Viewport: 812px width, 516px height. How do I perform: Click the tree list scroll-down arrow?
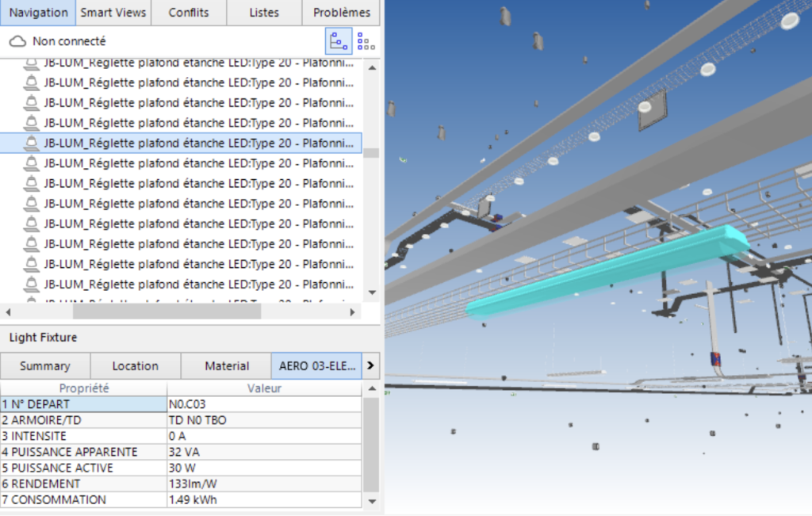[370, 293]
